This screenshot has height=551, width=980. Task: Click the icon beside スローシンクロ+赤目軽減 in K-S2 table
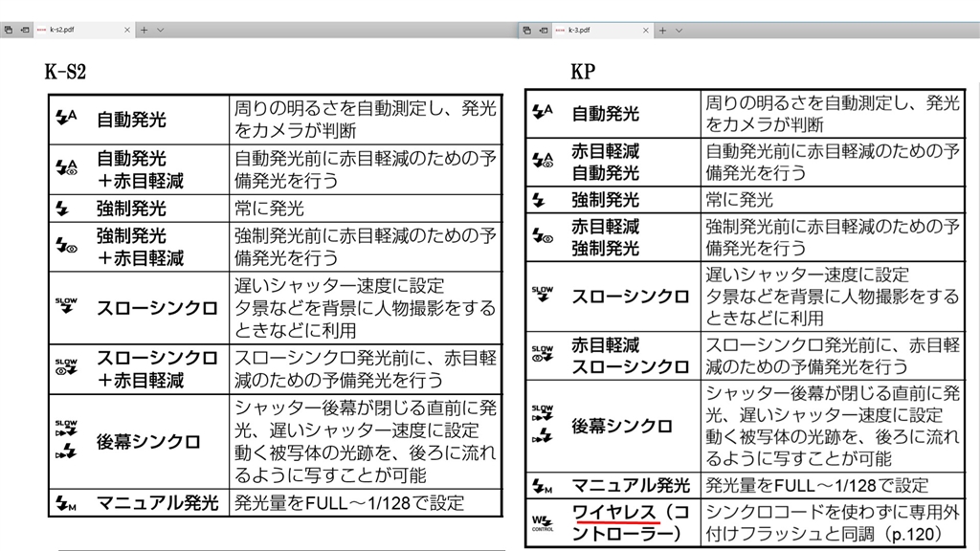(x=66, y=366)
